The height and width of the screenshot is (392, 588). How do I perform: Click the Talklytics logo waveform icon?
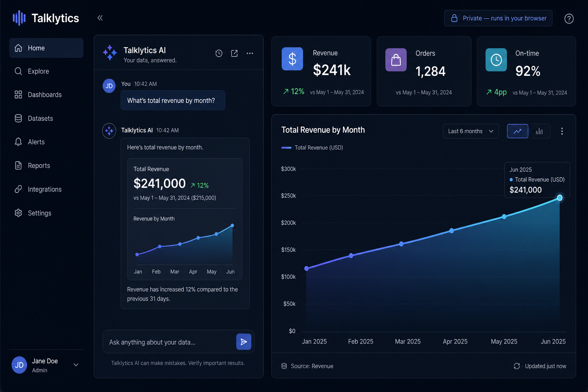tap(19, 18)
